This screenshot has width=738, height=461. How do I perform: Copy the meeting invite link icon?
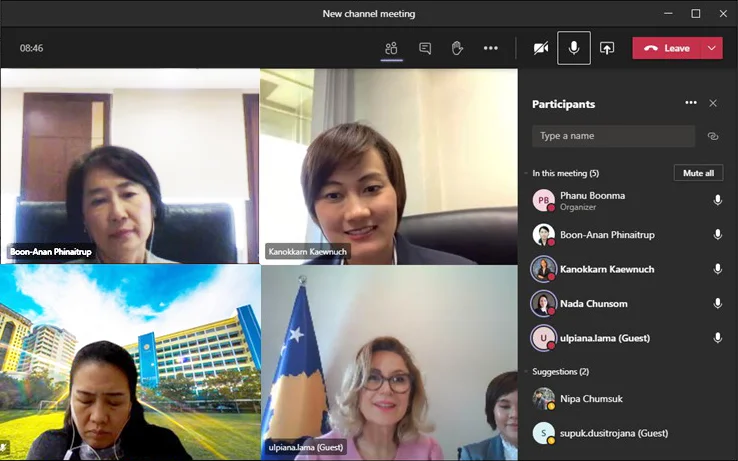713,136
